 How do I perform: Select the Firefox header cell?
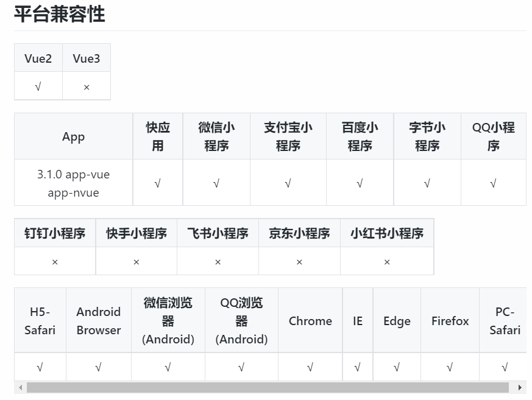pos(450,320)
